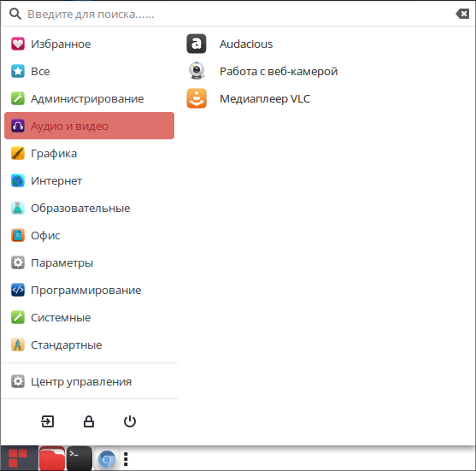The image size is (476, 471).
Task: Select the Программирование category
Action: click(x=89, y=290)
